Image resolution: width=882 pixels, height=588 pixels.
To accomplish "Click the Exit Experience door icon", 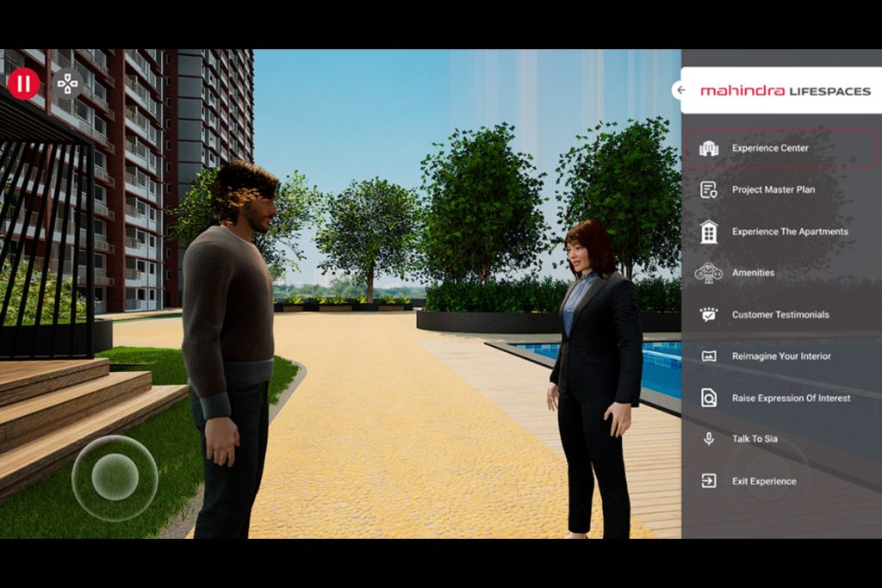I will [709, 481].
